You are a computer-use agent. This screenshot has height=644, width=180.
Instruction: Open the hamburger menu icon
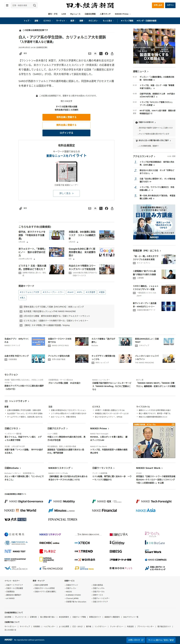7,5
